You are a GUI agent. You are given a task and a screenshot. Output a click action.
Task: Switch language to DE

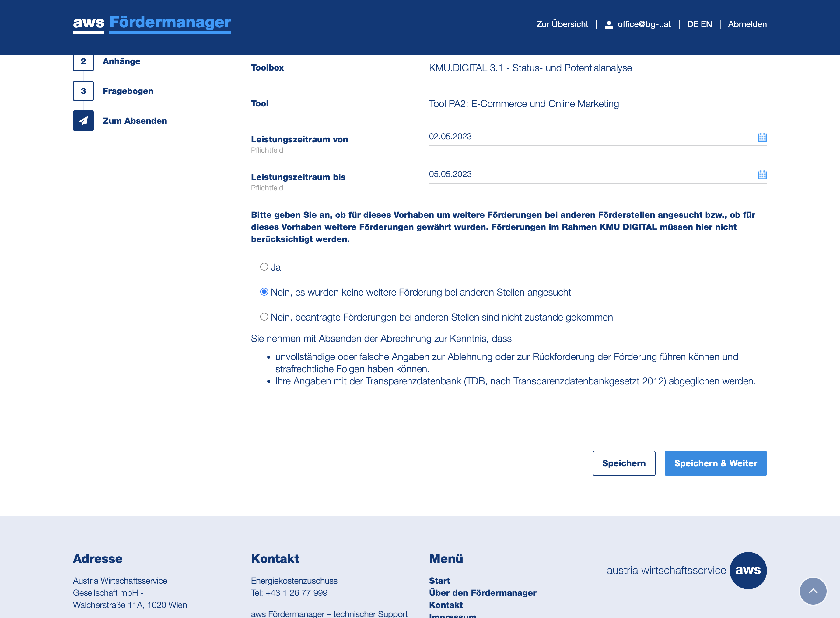(692, 24)
